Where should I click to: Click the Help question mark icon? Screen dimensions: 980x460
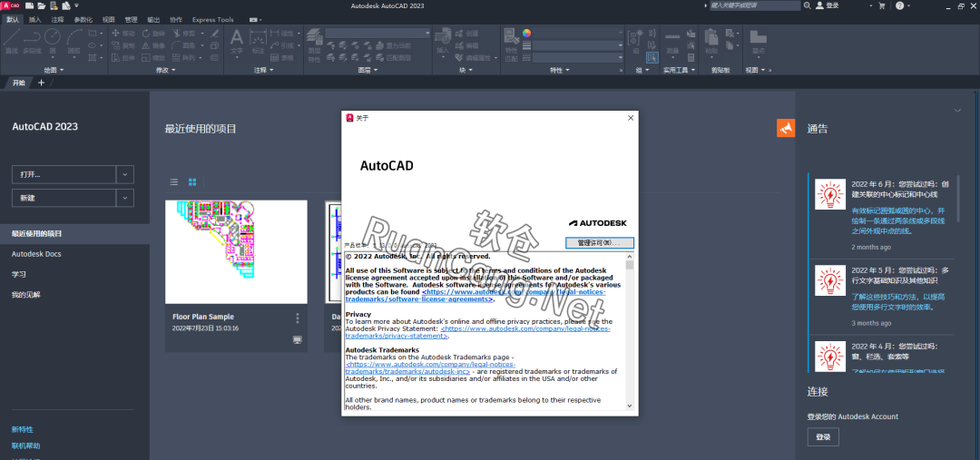click(899, 5)
